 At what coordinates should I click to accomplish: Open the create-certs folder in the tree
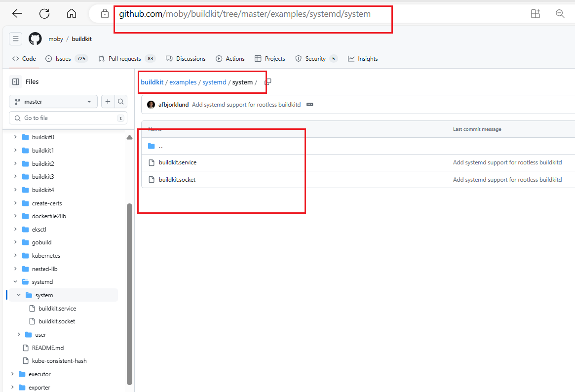pos(47,203)
